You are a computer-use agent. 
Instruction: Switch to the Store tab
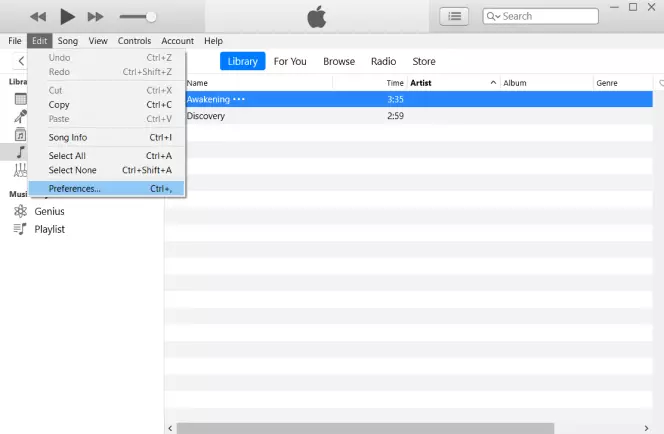tap(424, 61)
